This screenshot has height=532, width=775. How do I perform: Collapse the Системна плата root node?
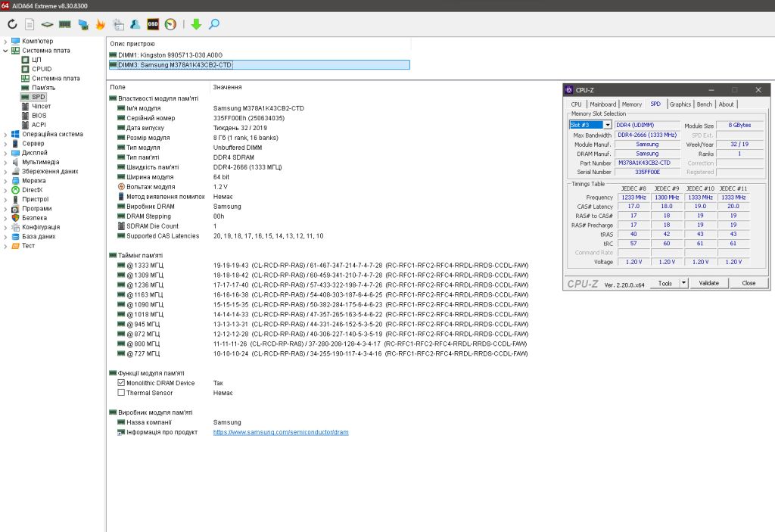point(5,51)
